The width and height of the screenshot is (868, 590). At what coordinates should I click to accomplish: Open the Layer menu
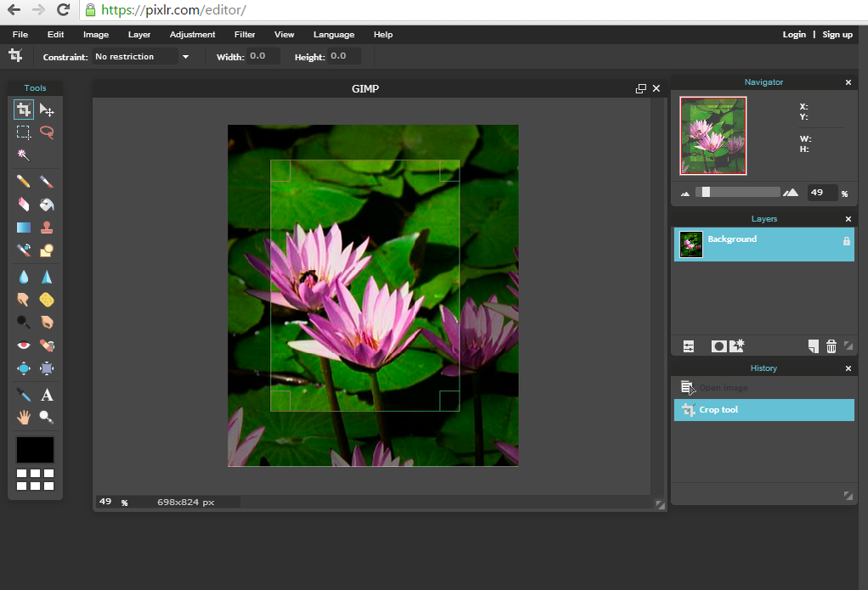click(x=139, y=34)
